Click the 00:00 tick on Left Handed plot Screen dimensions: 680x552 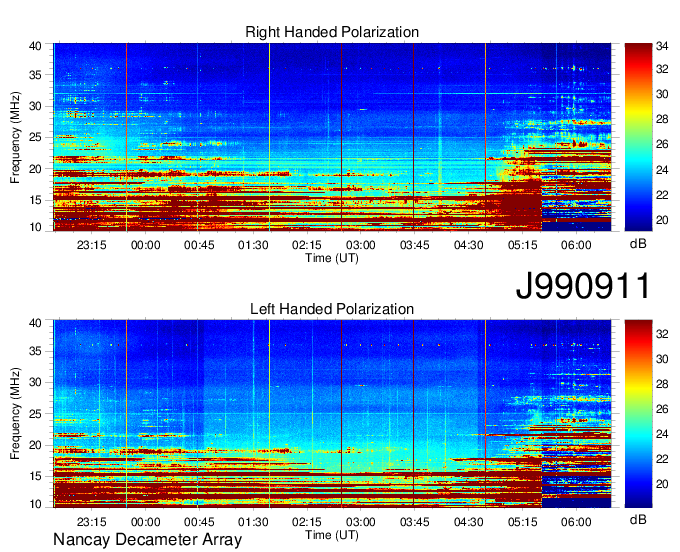pyautogui.click(x=145, y=522)
